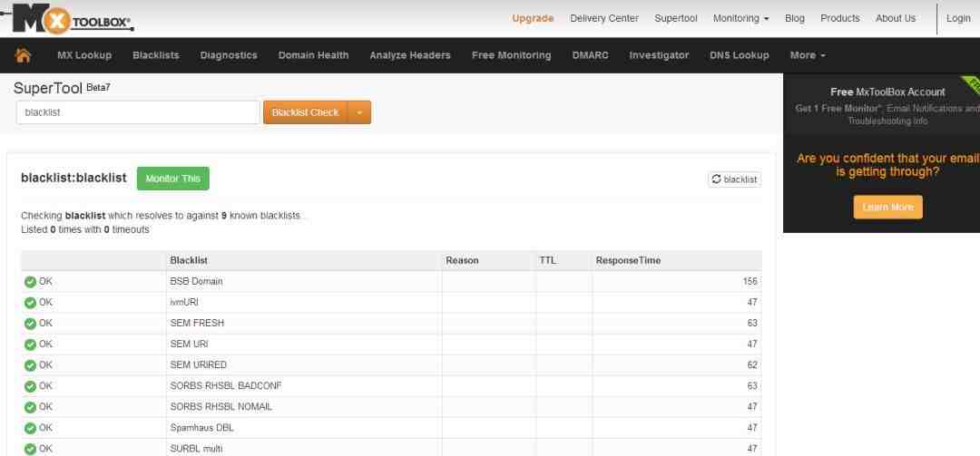Image resolution: width=980 pixels, height=456 pixels.
Task: Click SEM FRESH blacklist name
Action: (197, 324)
